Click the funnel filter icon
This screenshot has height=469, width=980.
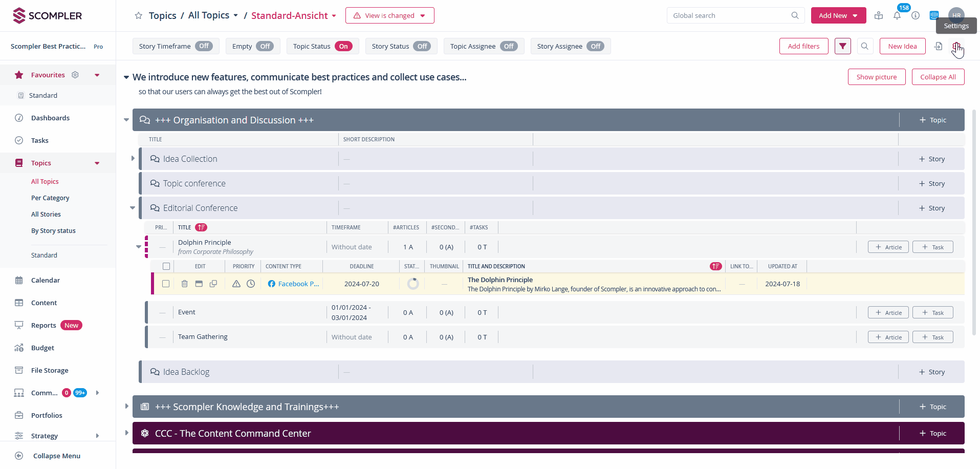pos(842,46)
